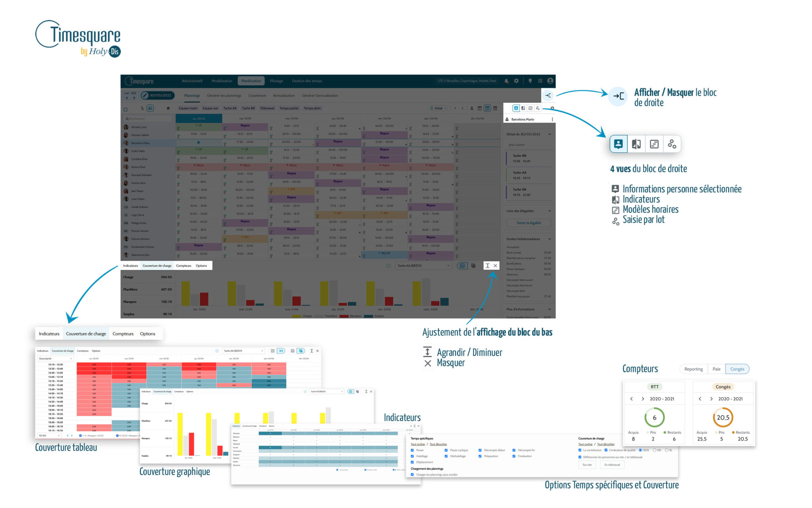
Task: Go to next year in Congés card
Action: [711, 399]
